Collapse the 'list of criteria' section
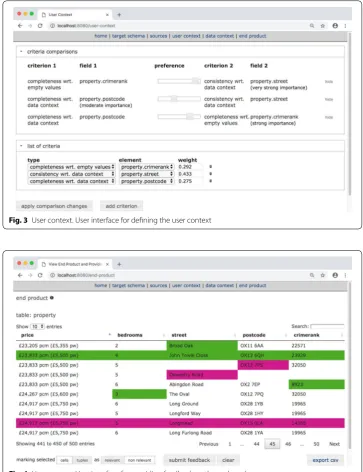 [x=21, y=146]
